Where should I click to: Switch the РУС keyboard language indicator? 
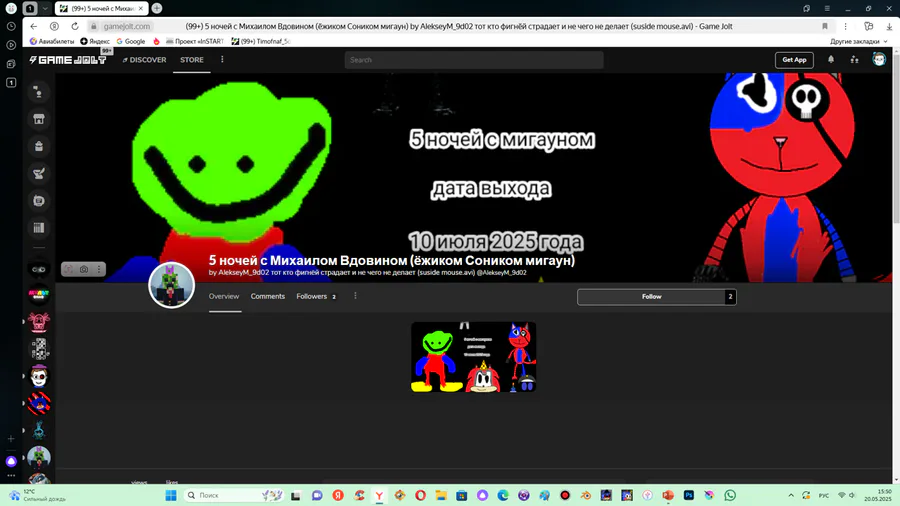point(824,495)
